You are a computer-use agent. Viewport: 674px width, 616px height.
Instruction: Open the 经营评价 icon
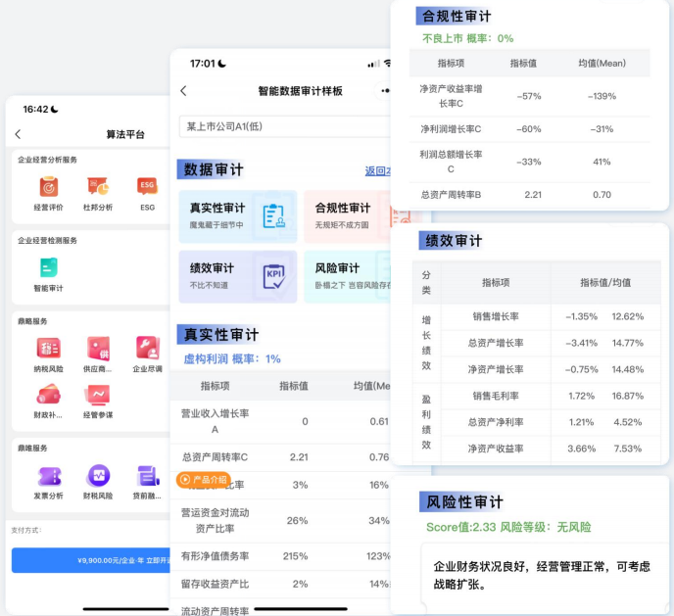pos(48,186)
